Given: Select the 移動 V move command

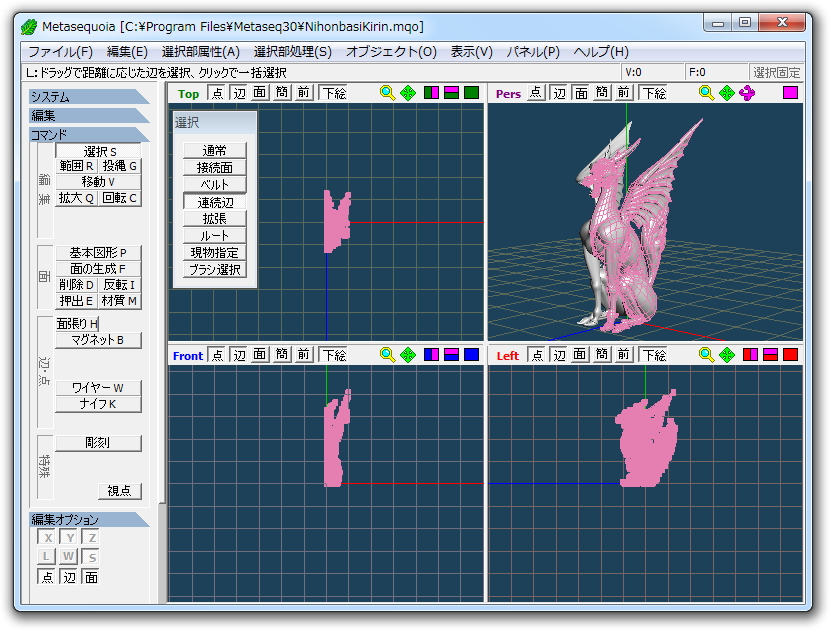Looking at the screenshot, I should coord(98,182).
